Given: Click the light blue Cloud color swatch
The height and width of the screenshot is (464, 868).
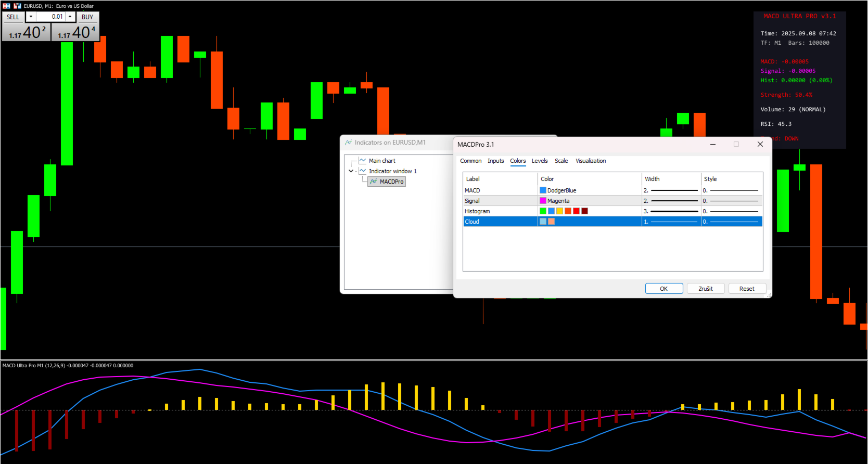Looking at the screenshot, I should coord(543,222).
